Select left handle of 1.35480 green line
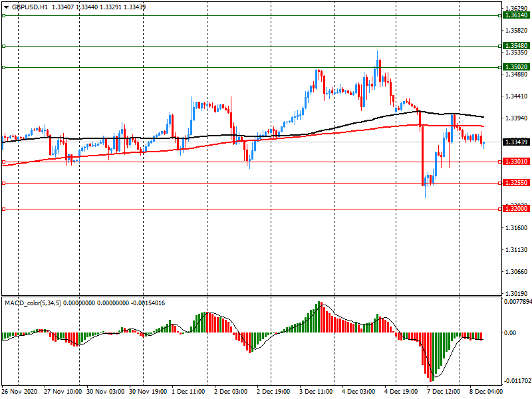Viewport: 532px width, 399px height. (x=3, y=46)
